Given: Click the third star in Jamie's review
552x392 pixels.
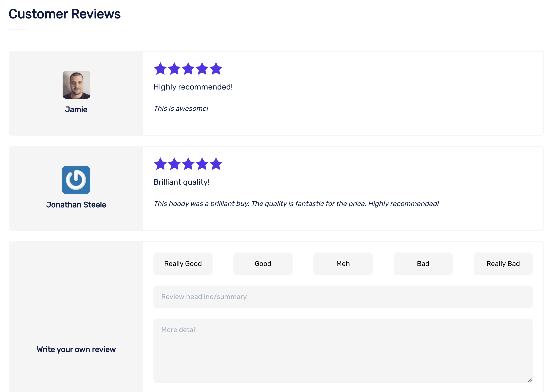Looking at the screenshot, I should point(188,69).
